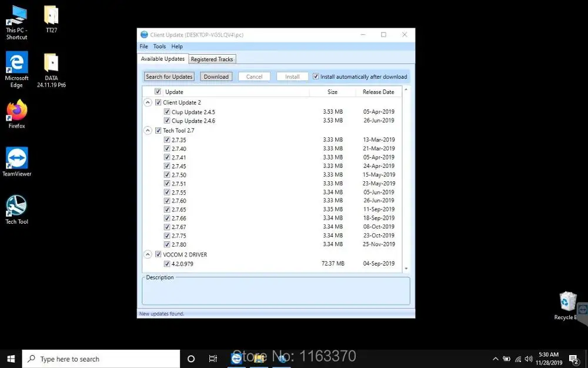Uncheck the 2.7.35 update checkbox
This screenshot has width=588, height=368.
pos(167,140)
